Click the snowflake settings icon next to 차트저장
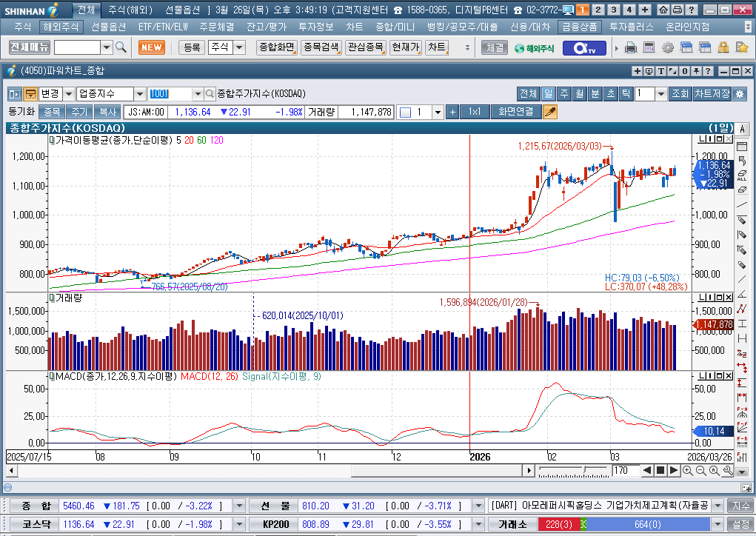The image size is (756, 536). coord(740,93)
